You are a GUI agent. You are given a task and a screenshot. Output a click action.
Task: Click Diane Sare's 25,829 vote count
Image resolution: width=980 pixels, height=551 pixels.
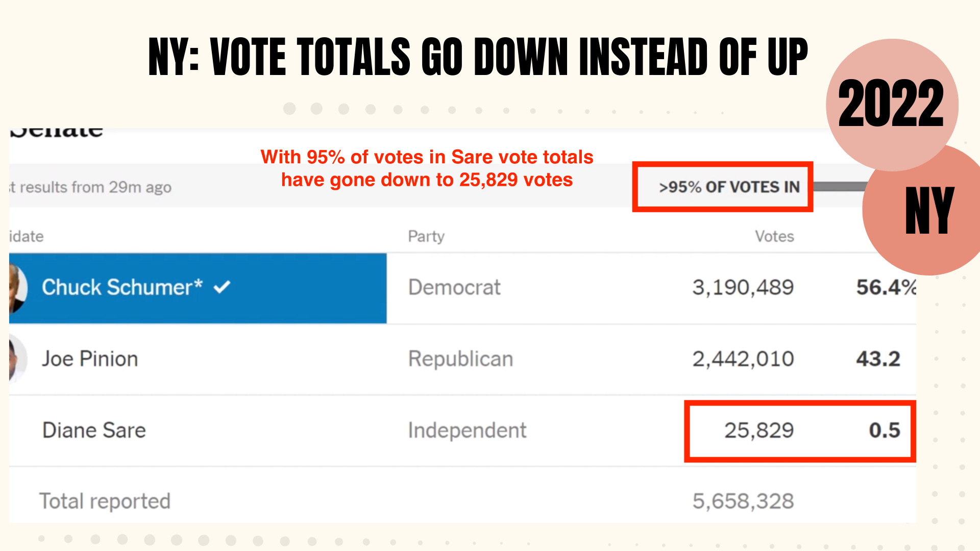tap(759, 431)
